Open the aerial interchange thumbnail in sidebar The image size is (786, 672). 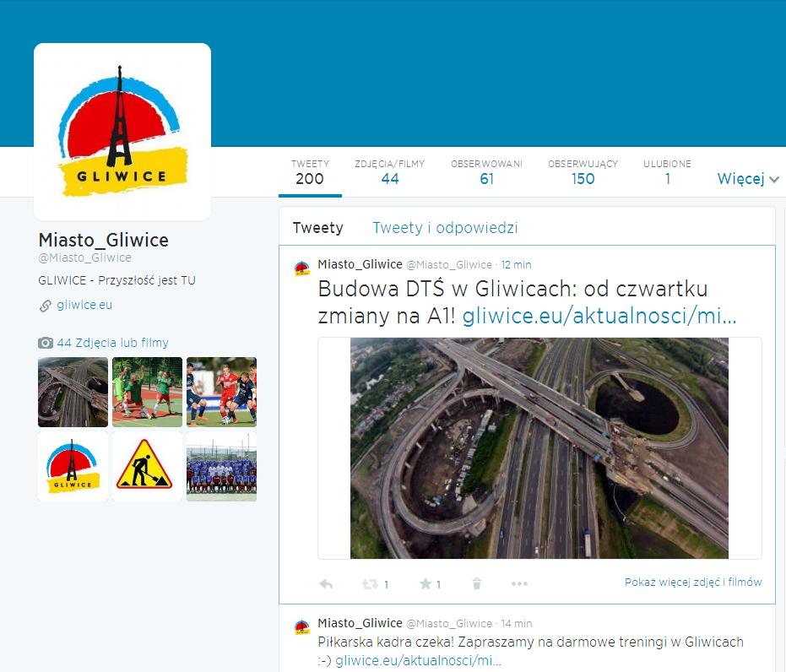(x=73, y=392)
